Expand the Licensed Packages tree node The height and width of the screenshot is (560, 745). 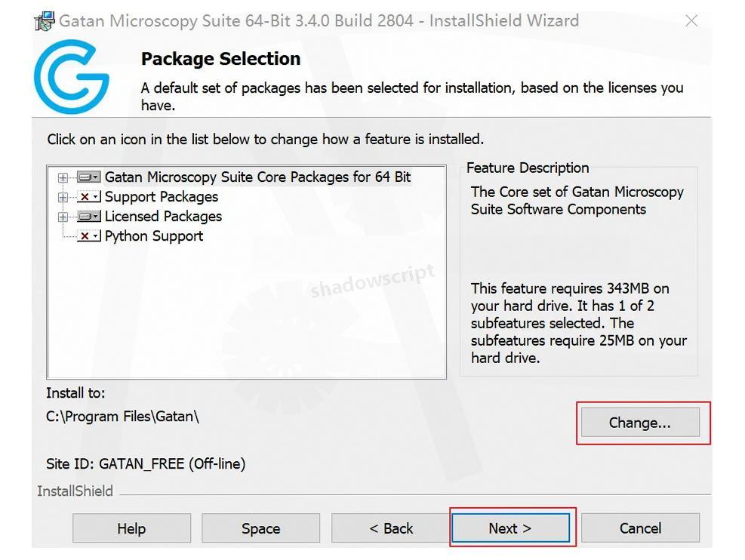tap(63, 217)
